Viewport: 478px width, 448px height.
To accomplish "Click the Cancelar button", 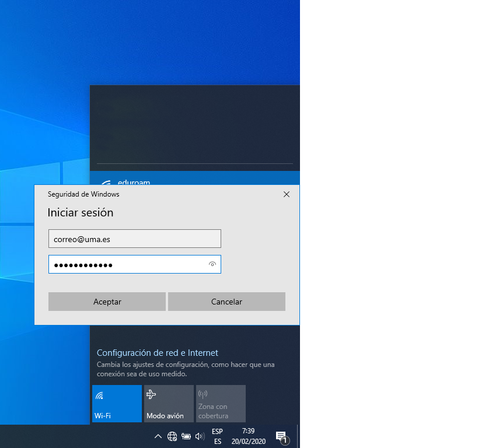I will [226, 302].
